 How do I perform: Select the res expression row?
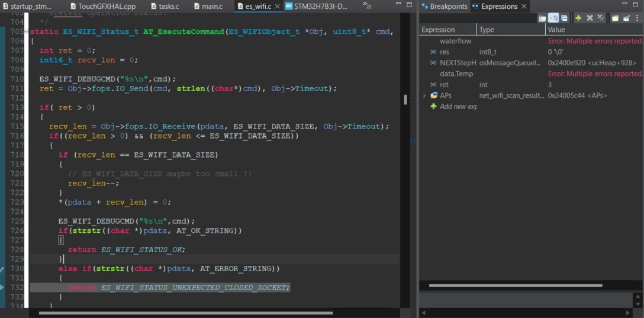coord(532,52)
